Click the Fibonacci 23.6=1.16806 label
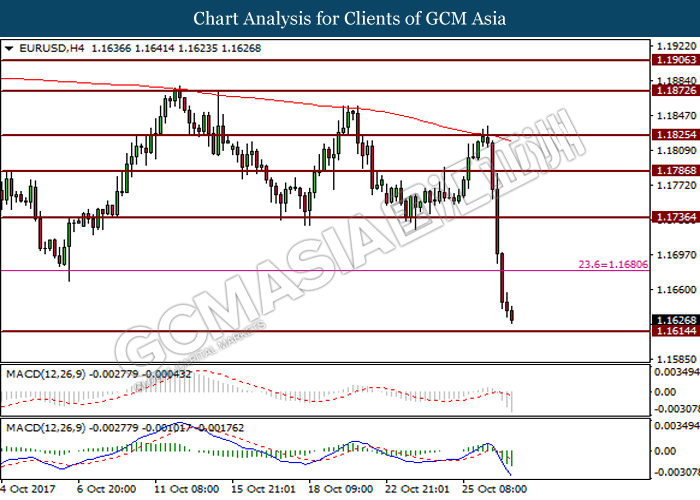This screenshot has width=700, height=500. click(x=613, y=264)
